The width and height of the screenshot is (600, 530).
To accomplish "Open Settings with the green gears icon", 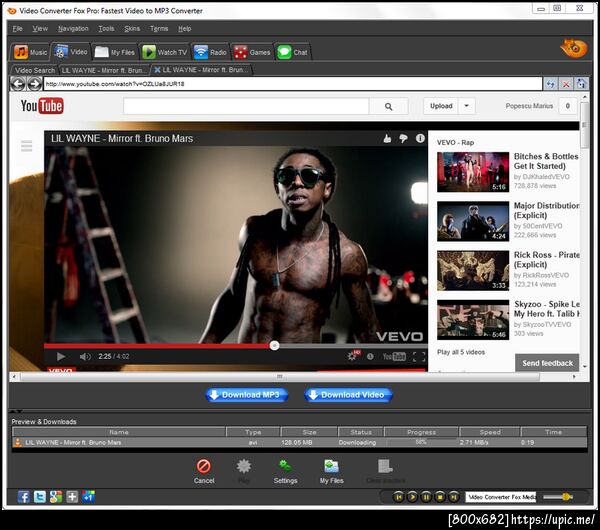I will [x=285, y=471].
